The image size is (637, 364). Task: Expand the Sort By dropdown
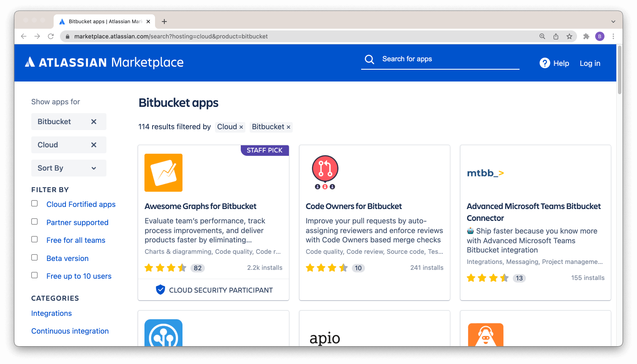[x=68, y=168]
